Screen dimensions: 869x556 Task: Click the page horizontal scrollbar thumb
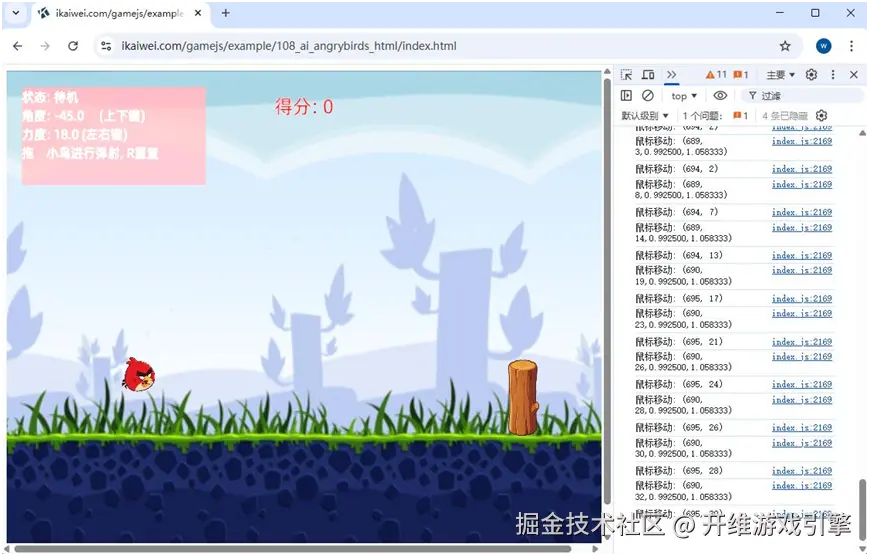(293, 549)
